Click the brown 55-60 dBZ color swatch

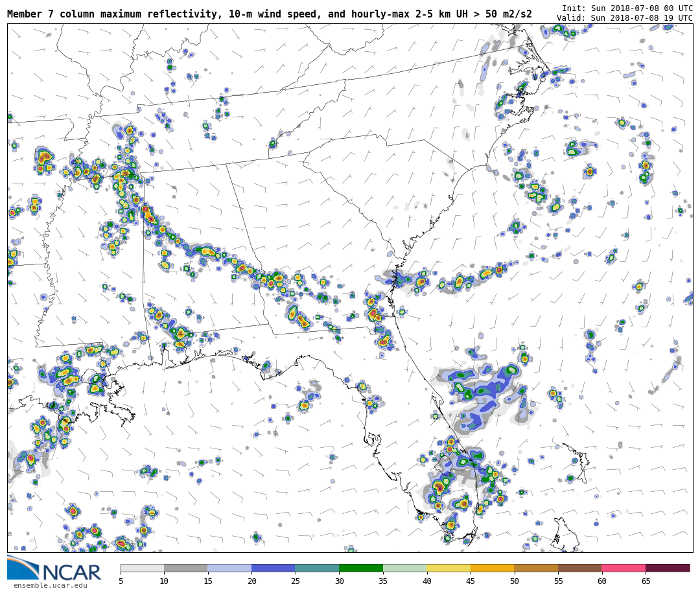[x=580, y=568]
